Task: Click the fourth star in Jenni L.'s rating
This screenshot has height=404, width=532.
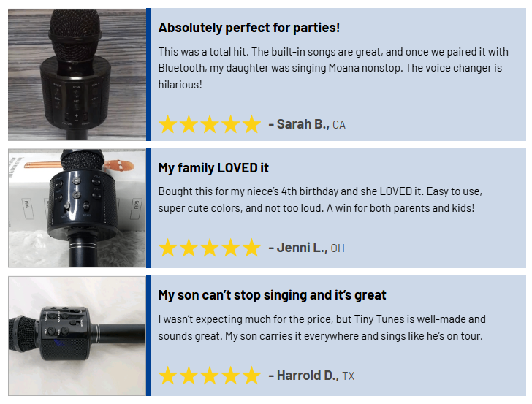Action: [231, 248]
